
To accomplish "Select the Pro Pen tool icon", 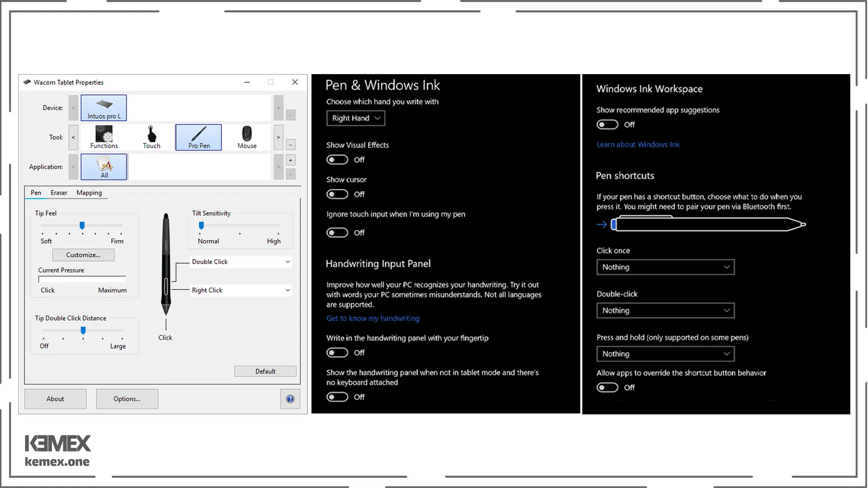I will click(198, 137).
